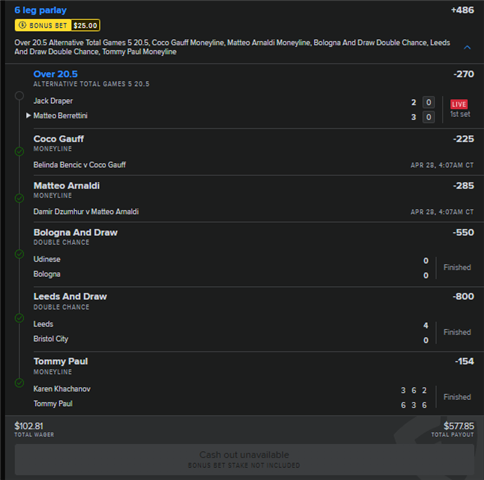The height and width of the screenshot is (480, 484).
Task: Collapse the 6 leg parlay chevron
Action: point(467,47)
